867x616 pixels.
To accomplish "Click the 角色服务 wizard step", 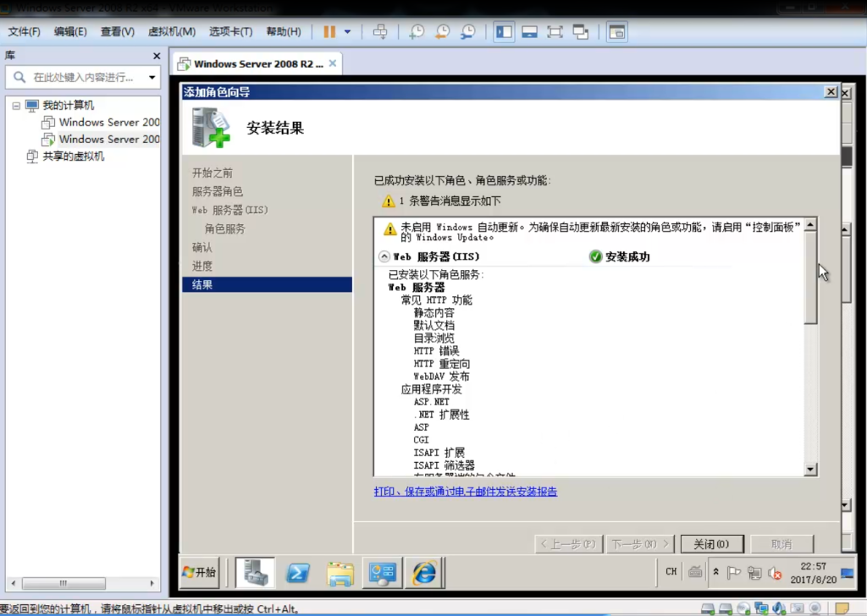I will click(x=224, y=228).
